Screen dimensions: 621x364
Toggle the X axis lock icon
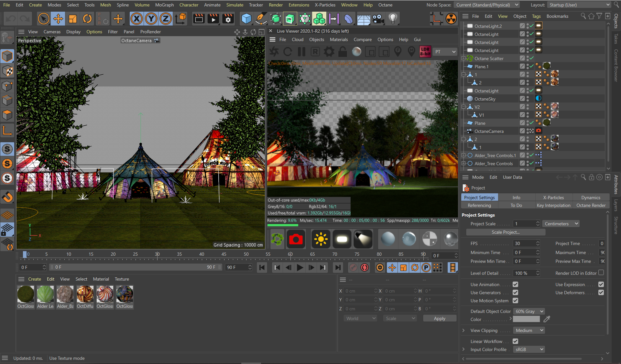pos(136,19)
